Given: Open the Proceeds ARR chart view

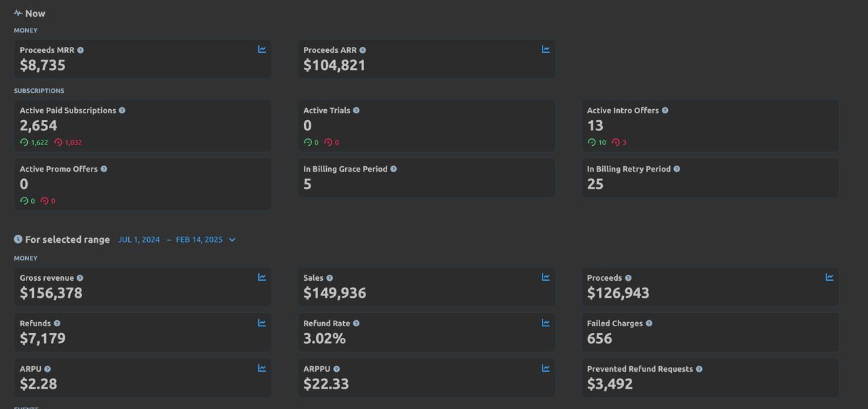Looking at the screenshot, I should (x=545, y=49).
